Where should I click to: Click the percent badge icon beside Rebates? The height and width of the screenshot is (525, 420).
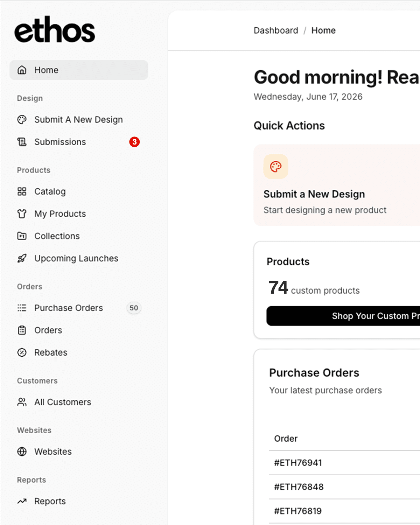(x=22, y=352)
